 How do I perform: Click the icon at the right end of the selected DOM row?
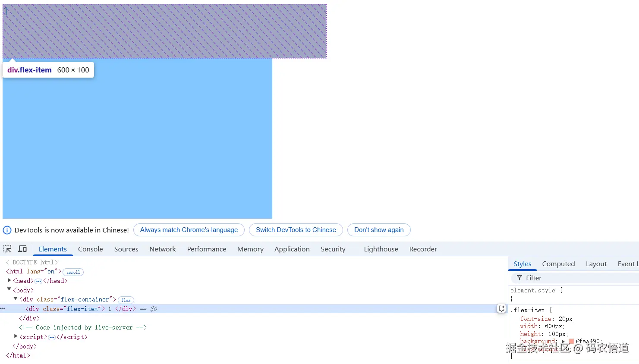tap(501, 309)
